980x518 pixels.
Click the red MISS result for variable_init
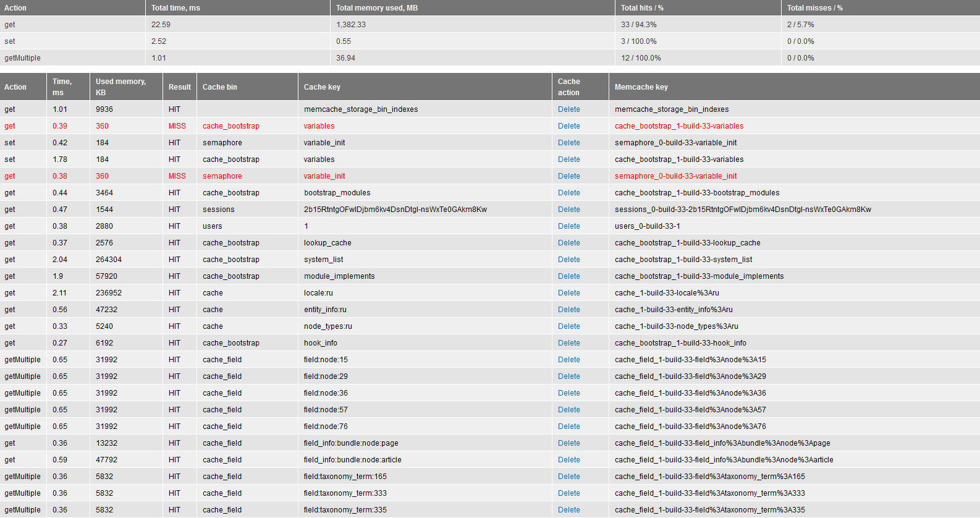pos(177,176)
